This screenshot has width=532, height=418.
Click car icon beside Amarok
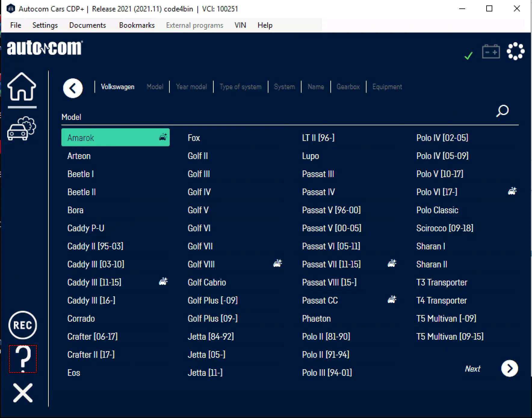pos(163,137)
